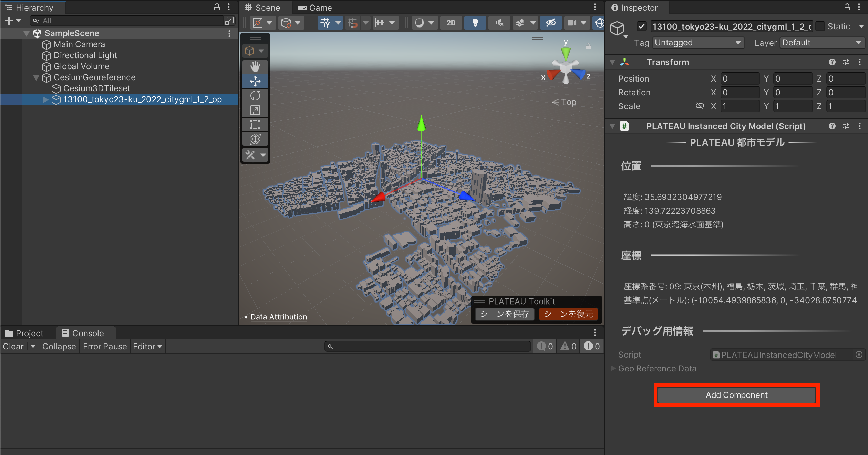Toggle 2D view mode
This screenshot has height=455, width=868.
(451, 23)
